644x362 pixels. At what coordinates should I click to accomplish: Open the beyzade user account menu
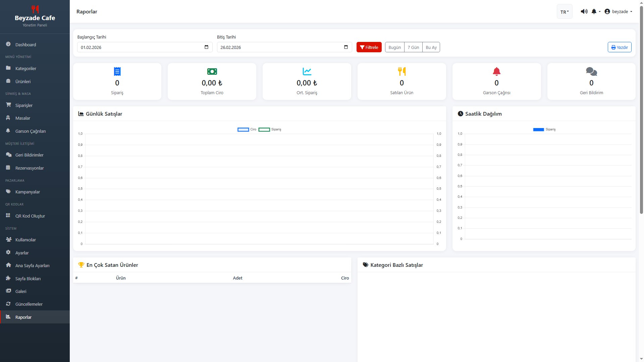click(618, 11)
